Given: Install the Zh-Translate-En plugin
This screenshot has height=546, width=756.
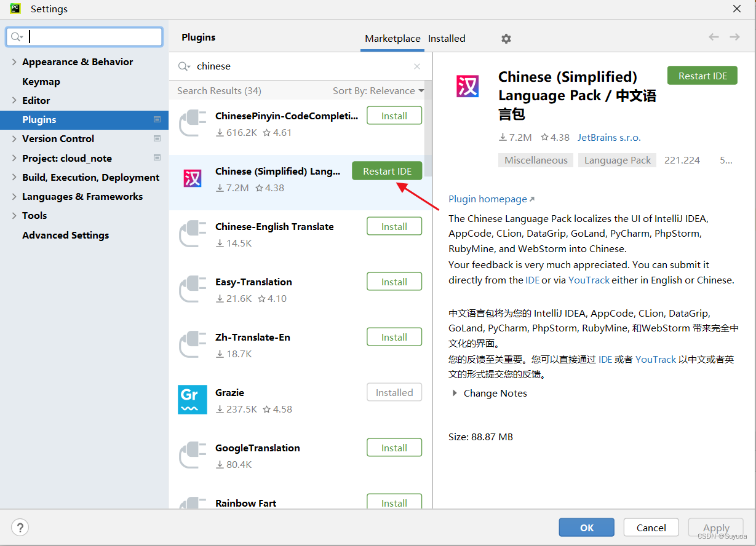Looking at the screenshot, I should (394, 337).
